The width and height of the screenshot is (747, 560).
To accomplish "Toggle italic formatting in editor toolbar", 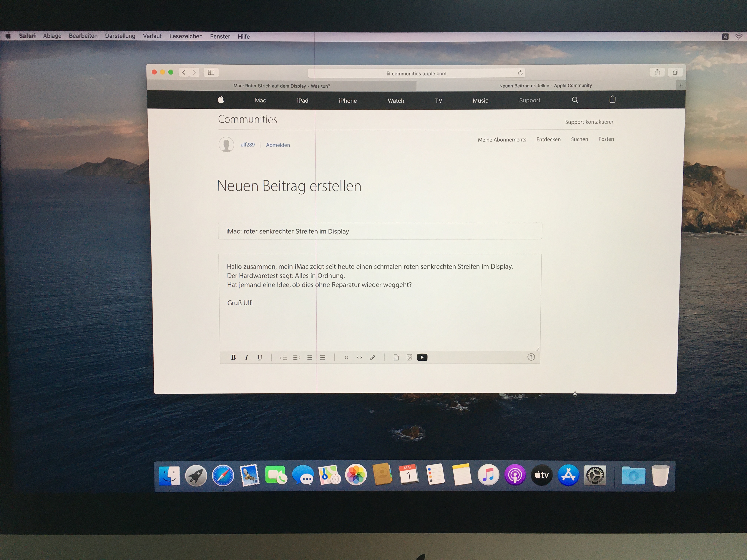I will (x=247, y=357).
